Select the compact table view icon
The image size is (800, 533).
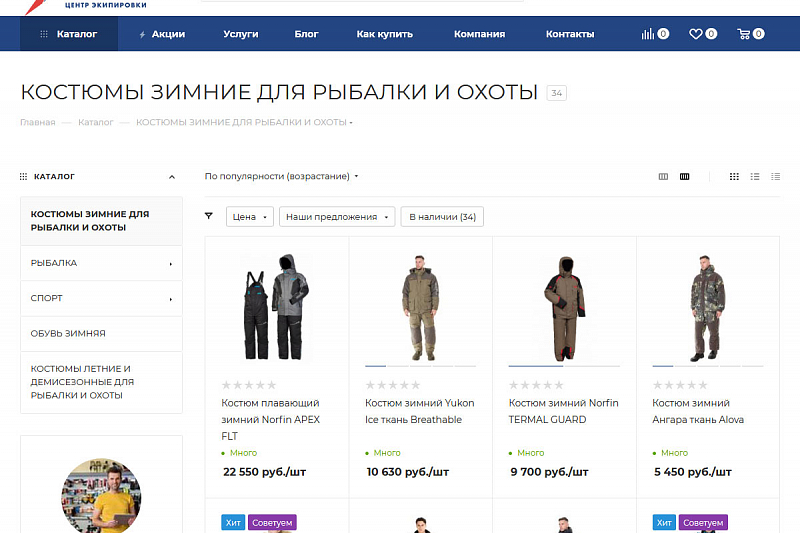point(776,176)
